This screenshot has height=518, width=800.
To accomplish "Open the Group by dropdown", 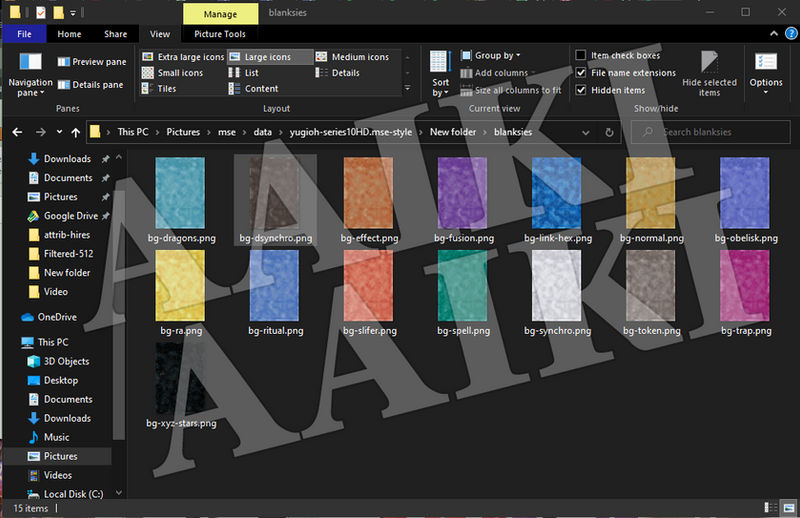I will [490, 55].
